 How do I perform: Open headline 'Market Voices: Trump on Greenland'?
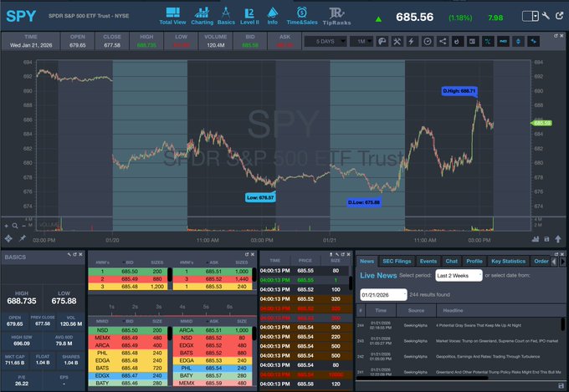pos(497,341)
